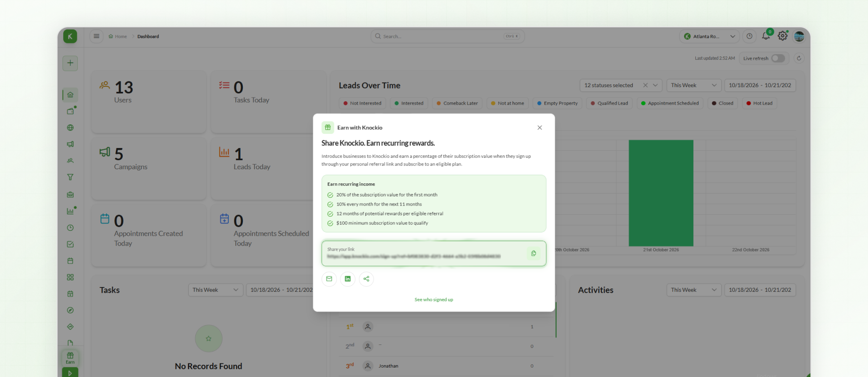
Task: Click the Knockio logo
Action: pyautogui.click(x=70, y=36)
